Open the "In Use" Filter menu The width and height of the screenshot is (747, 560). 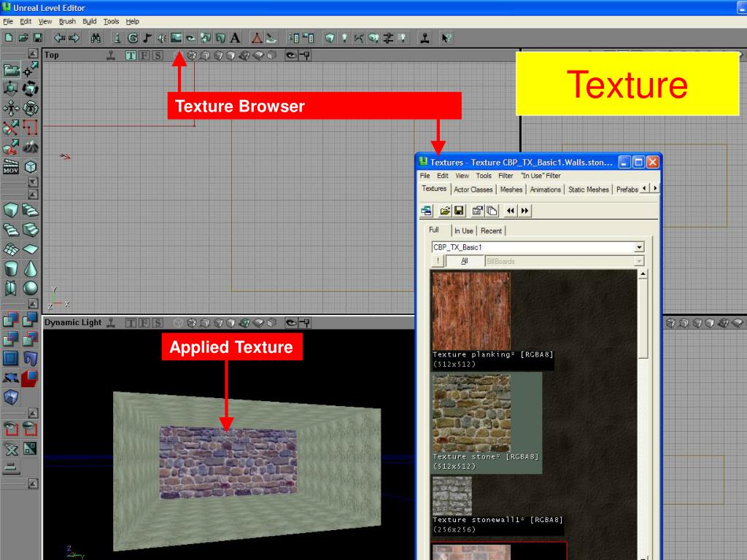tap(541, 176)
